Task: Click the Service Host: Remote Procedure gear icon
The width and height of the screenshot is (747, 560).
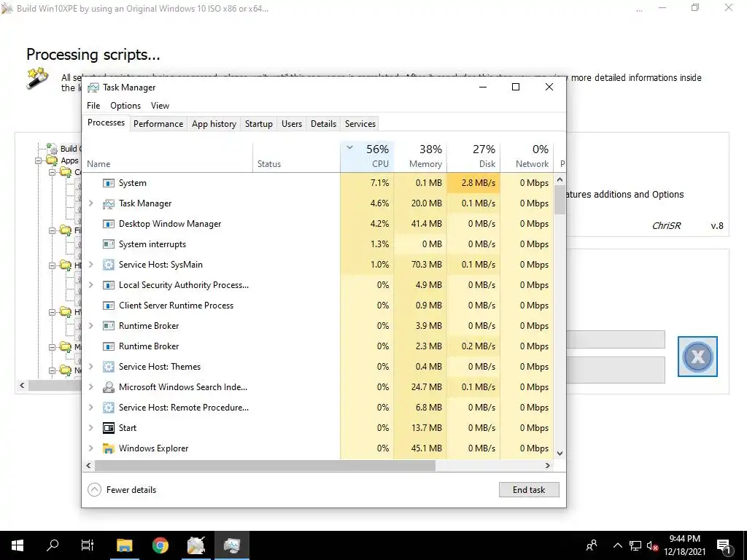Action: (109, 408)
